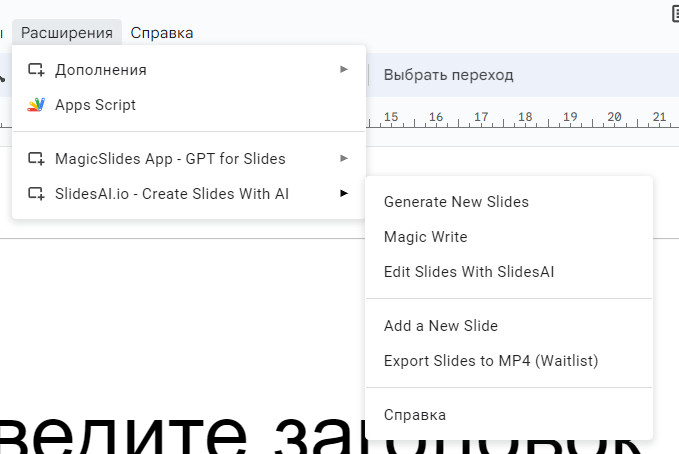Choose Generate New Slides
This screenshot has width=679, height=454.
pos(456,202)
